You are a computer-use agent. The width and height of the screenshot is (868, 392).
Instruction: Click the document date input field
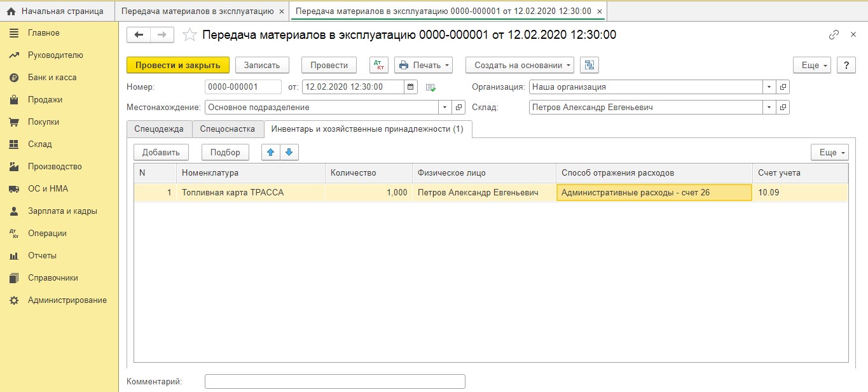coord(353,87)
